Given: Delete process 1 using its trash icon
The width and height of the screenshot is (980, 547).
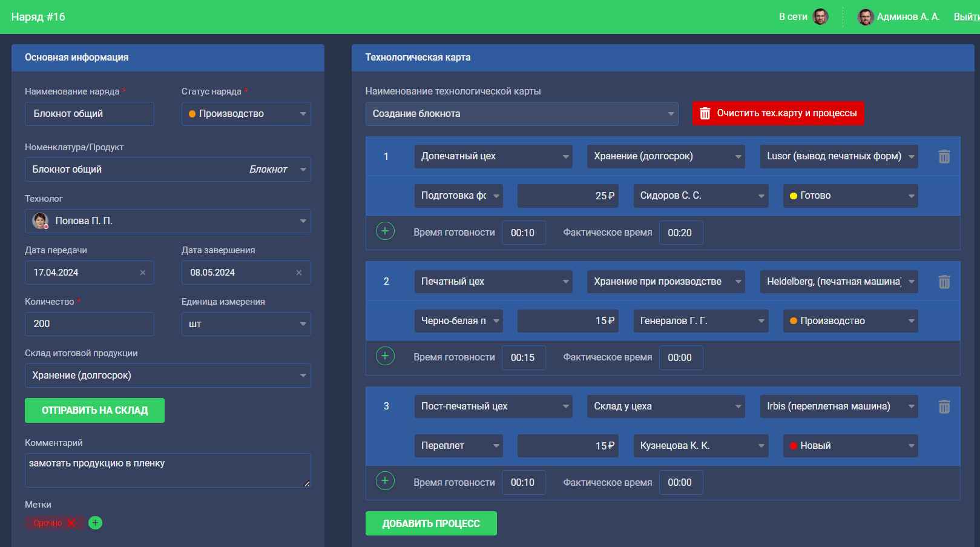Looking at the screenshot, I should pos(944,157).
